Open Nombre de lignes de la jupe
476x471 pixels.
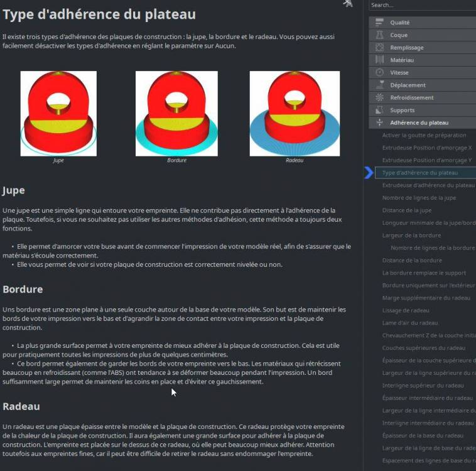[419, 198]
